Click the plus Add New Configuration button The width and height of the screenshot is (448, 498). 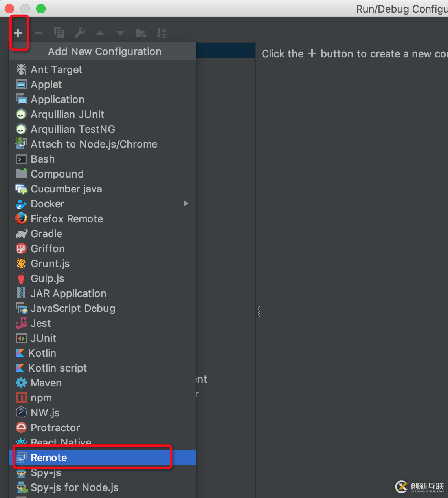(18, 33)
